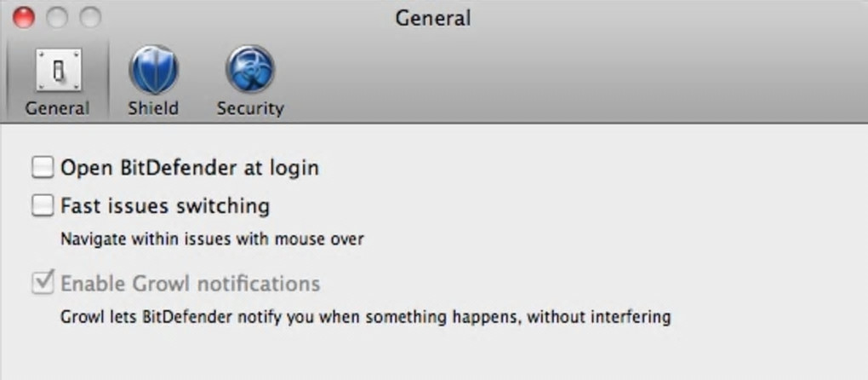Enable Open BitDefender at login checkbox

pyautogui.click(x=43, y=167)
